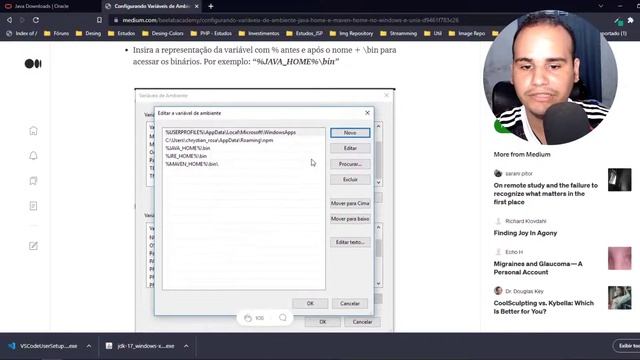Click the browser Back arrow
Screen dimensions: 640x360
[9, 20]
